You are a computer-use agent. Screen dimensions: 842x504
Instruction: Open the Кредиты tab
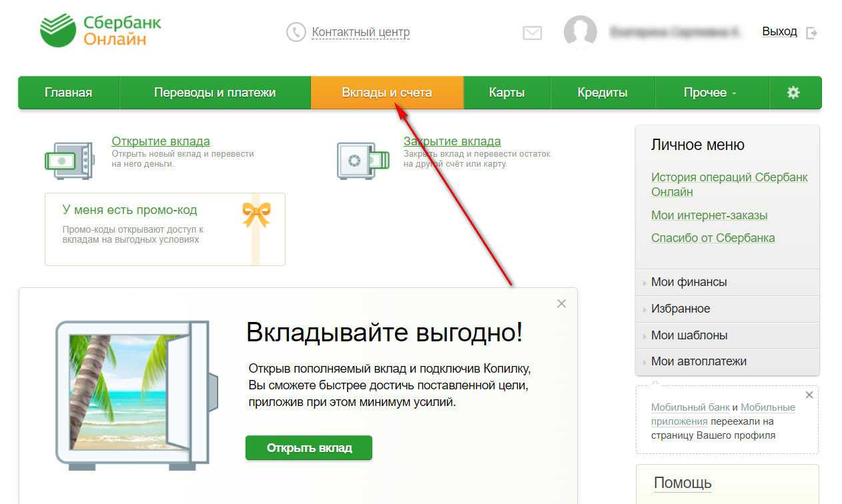(x=602, y=93)
